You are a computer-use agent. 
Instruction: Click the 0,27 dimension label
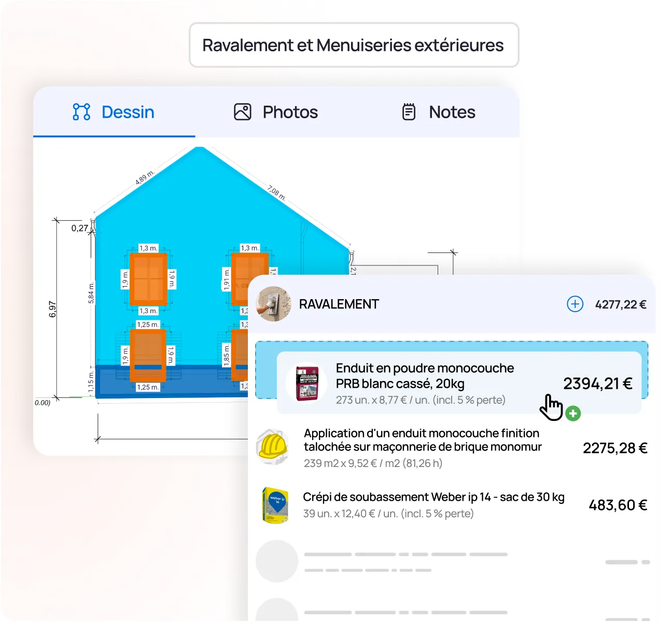[x=80, y=228]
